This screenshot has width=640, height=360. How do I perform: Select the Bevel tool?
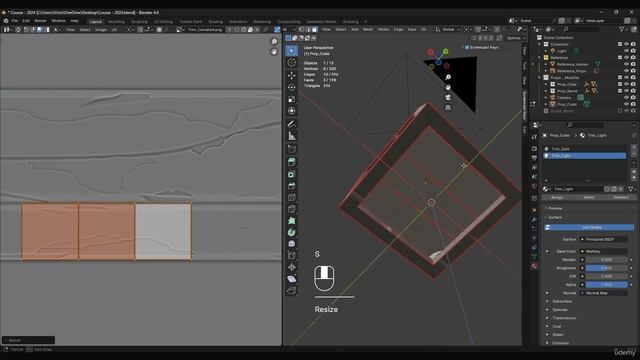[x=291, y=186]
